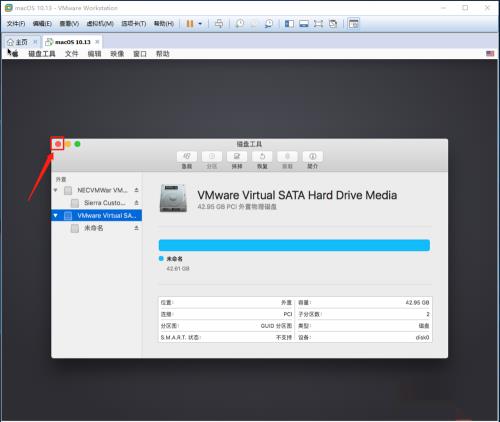The height and width of the screenshot is (422, 500).
Task: Click the drive title VMware Virtual SATA Hard Drive Media
Action: click(297, 195)
